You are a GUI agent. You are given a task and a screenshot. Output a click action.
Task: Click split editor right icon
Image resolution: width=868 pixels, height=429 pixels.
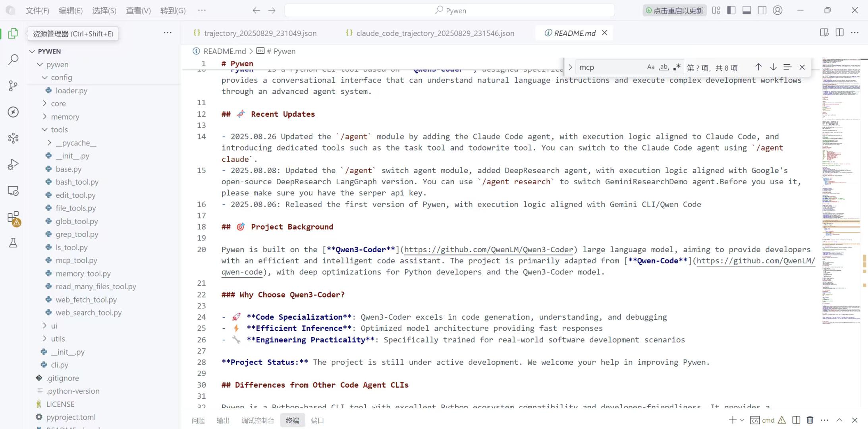click(839, 33)
